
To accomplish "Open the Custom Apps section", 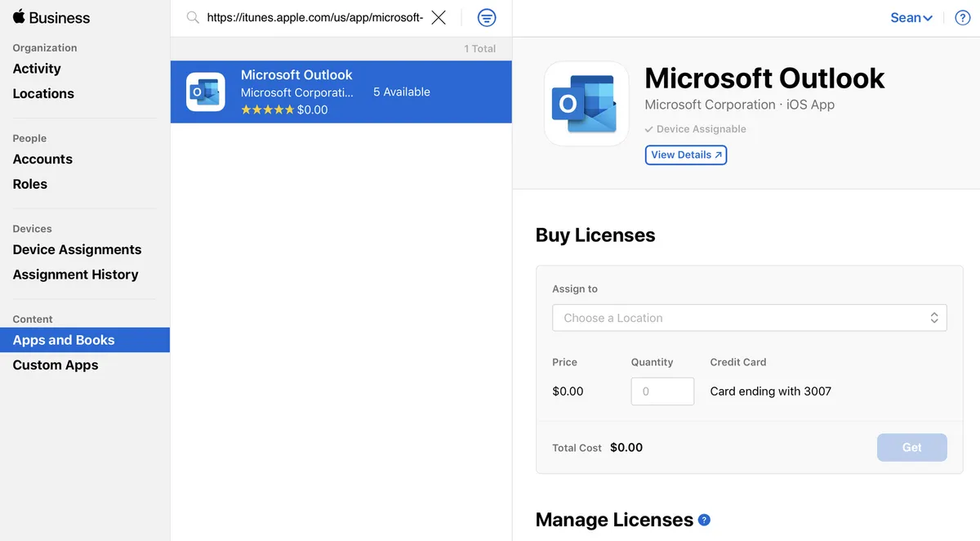I will pos(56,364).
